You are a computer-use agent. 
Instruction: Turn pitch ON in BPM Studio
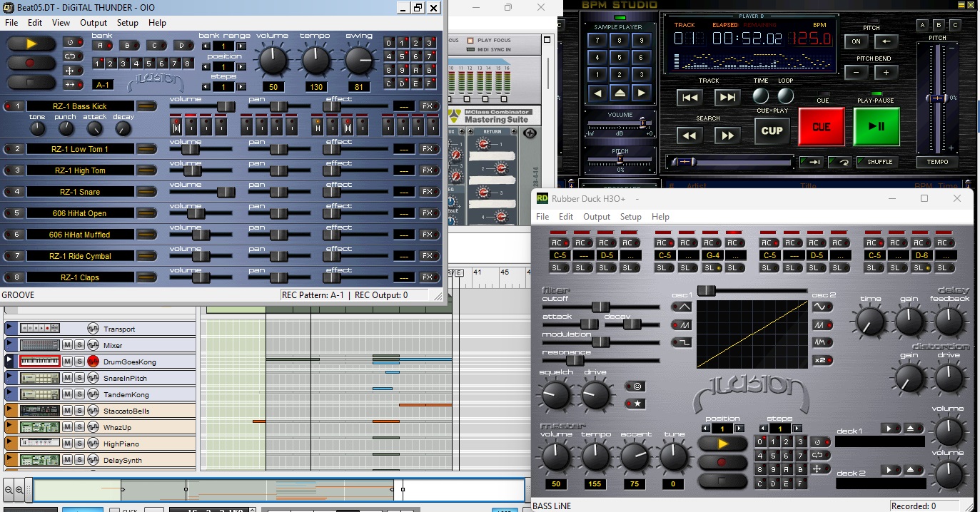coord(857,41)
